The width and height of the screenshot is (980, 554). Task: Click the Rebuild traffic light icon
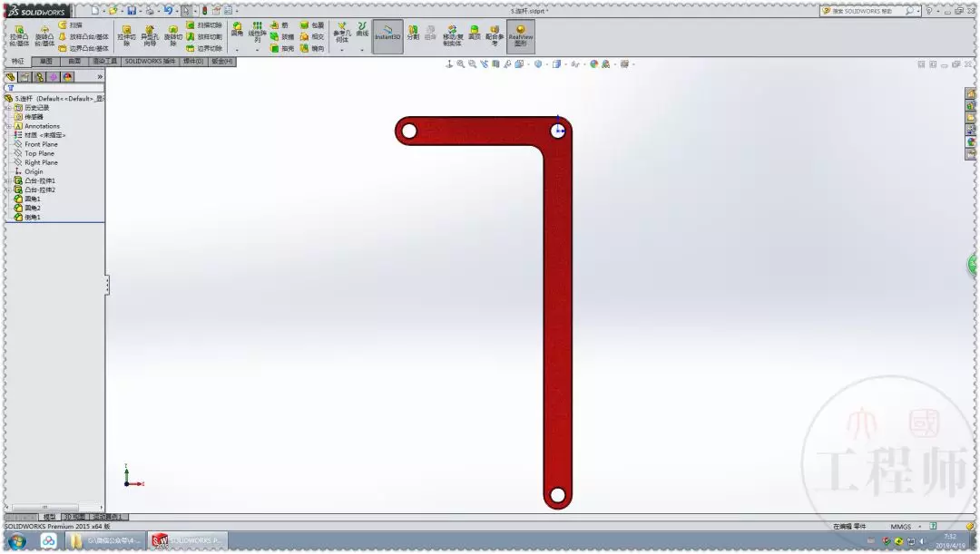pyautogui.click(x=204, y=11)
